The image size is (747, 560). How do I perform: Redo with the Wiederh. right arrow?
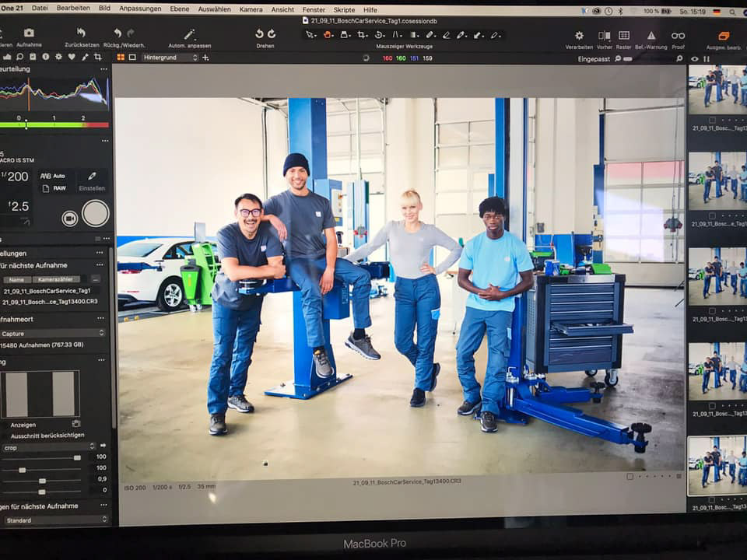click(x=131, y=33)
